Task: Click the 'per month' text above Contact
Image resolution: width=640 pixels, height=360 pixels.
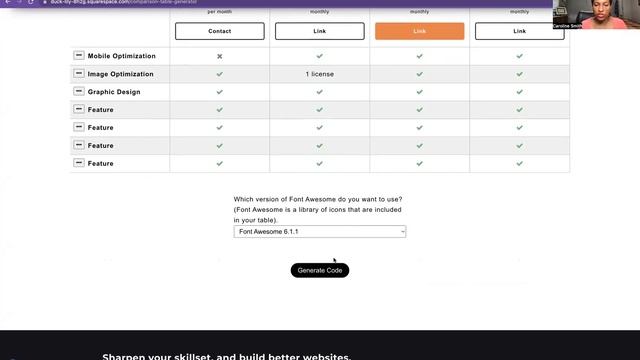Action: [220, 11]
